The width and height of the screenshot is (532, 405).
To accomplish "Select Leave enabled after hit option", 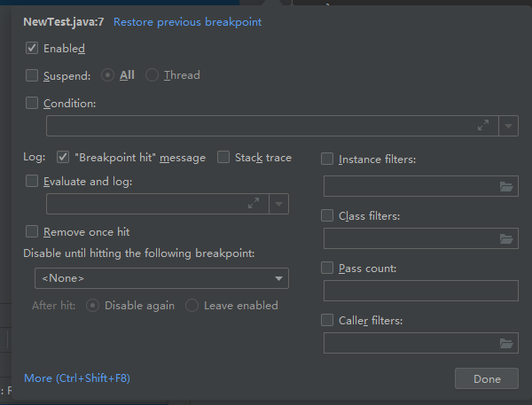I will coord(192,306).
